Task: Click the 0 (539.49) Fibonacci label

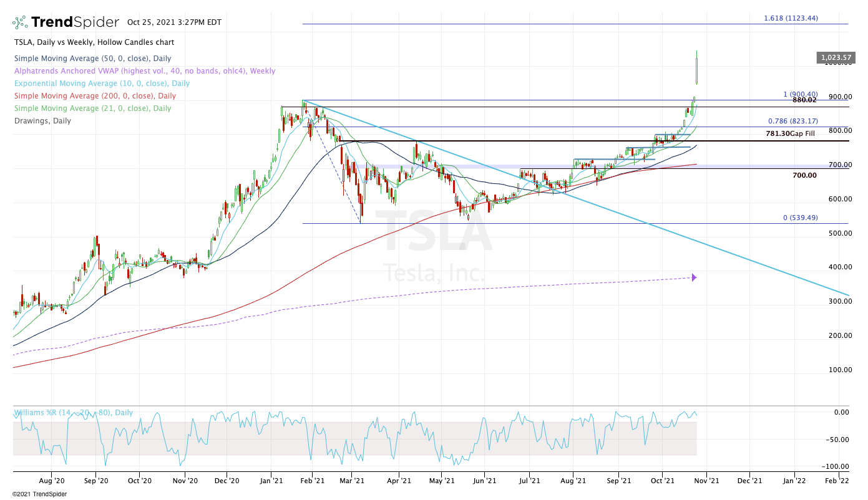Action: click(x=801, y=218)
